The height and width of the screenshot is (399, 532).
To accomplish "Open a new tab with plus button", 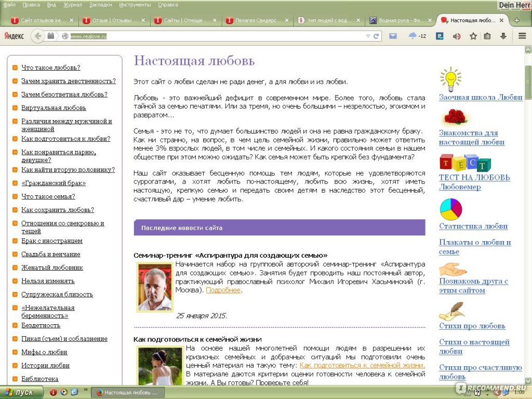I will [x=516, y=20].
